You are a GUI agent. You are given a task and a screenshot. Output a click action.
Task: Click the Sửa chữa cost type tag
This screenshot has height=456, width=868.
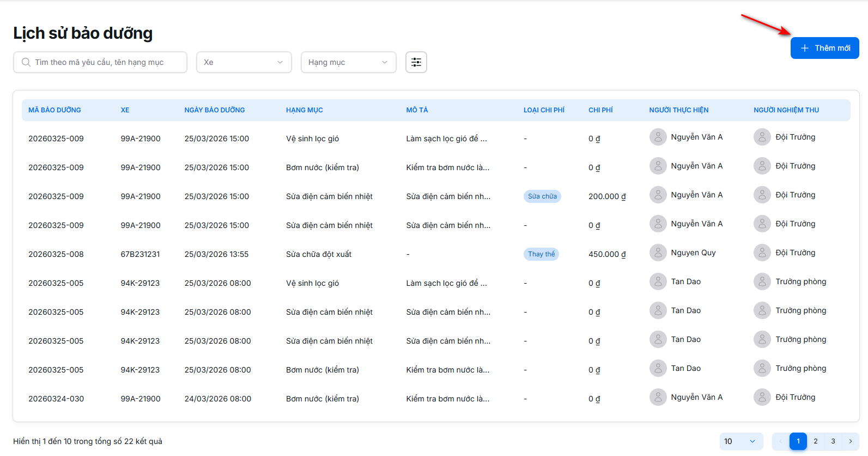tap(542, 196)
